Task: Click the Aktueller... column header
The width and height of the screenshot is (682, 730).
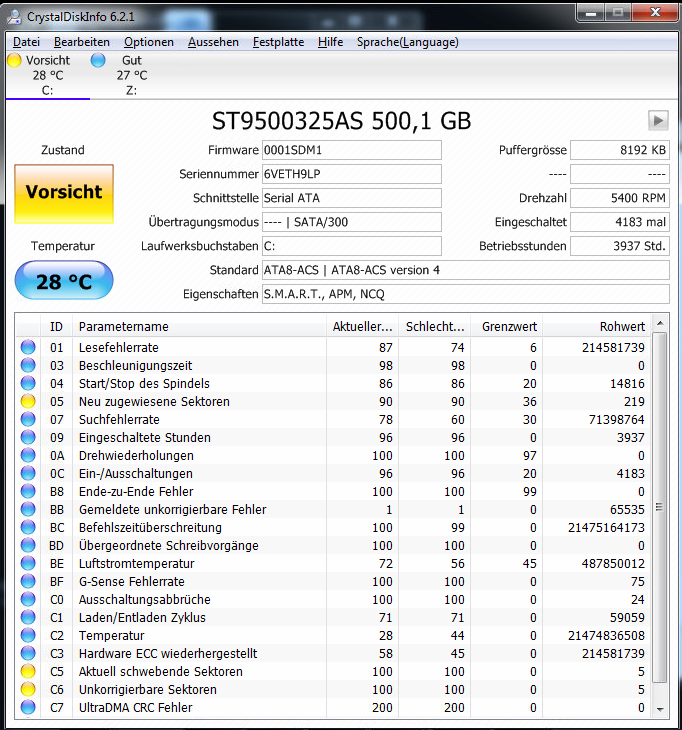Action: pyautogui.click(x=362, y=326)
